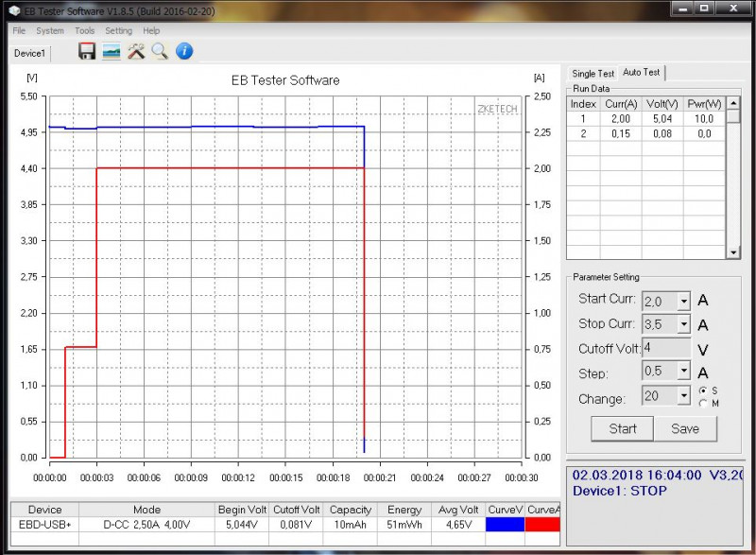
Task: Open the File menu
Action: (x=19, y=30)
